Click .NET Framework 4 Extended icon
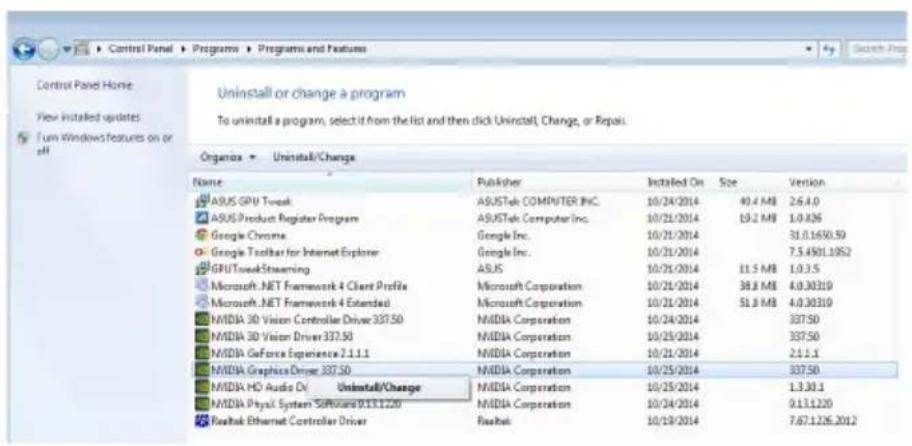The image size is (912, 446). coord(201,303)
